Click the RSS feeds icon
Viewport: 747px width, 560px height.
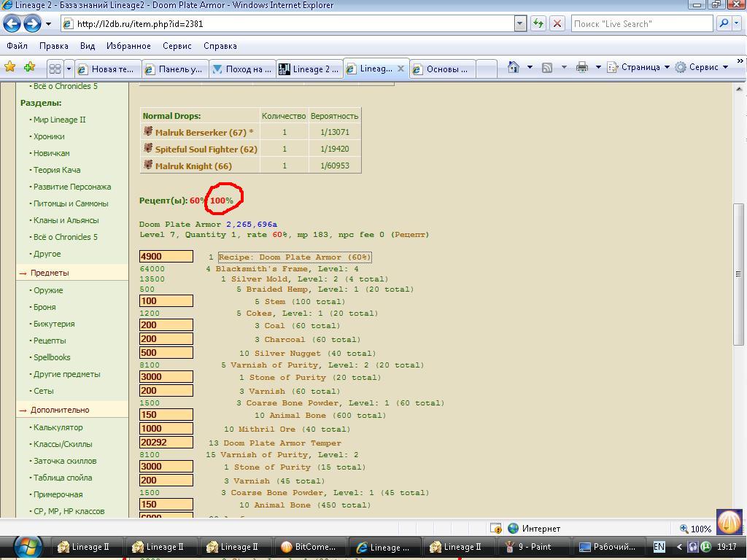[547, 68]
